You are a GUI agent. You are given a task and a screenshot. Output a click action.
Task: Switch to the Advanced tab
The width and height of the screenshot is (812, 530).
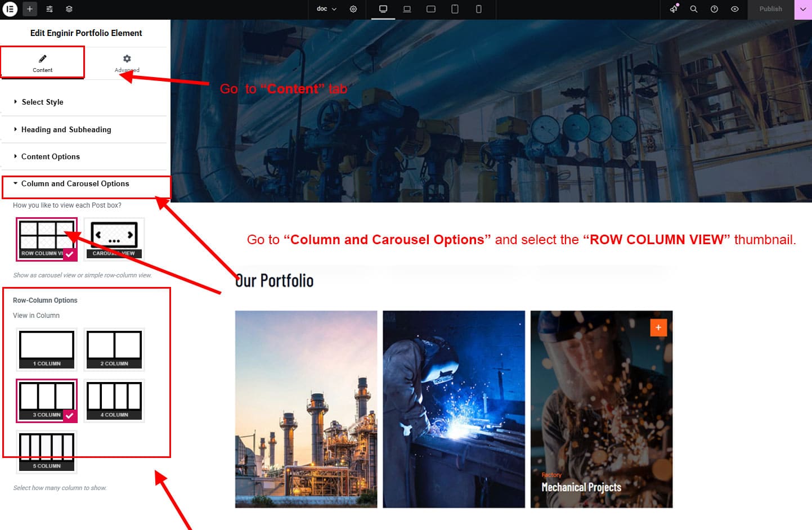click(x=127, y=63)
